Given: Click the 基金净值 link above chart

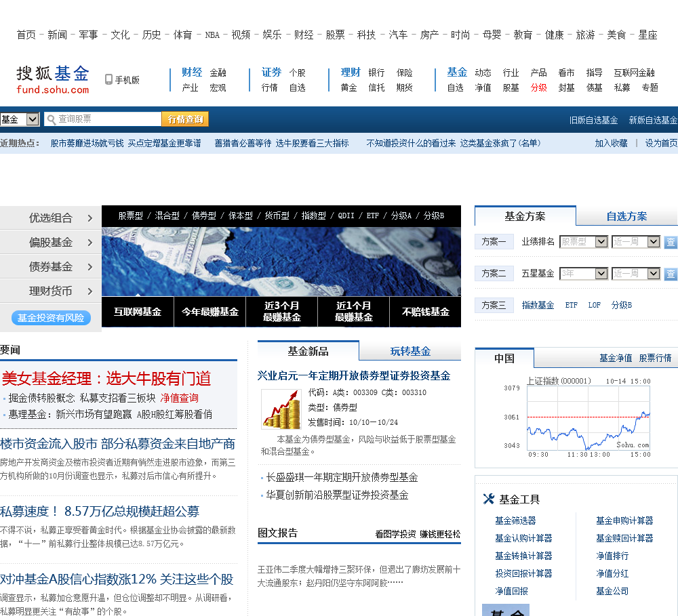Looking at the screenshot, I should click(x=616, y=358).
